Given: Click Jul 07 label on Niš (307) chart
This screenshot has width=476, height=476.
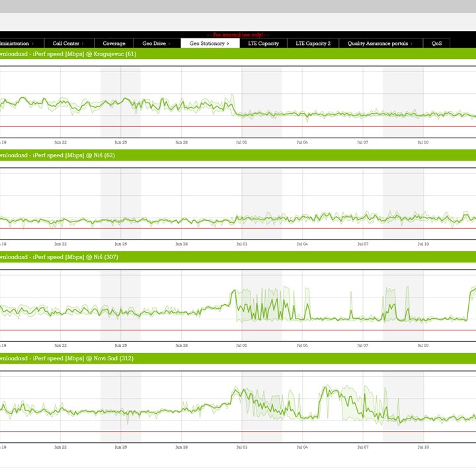Looking at the screenshot, I should pyautogui.click(x=362, y=345).
